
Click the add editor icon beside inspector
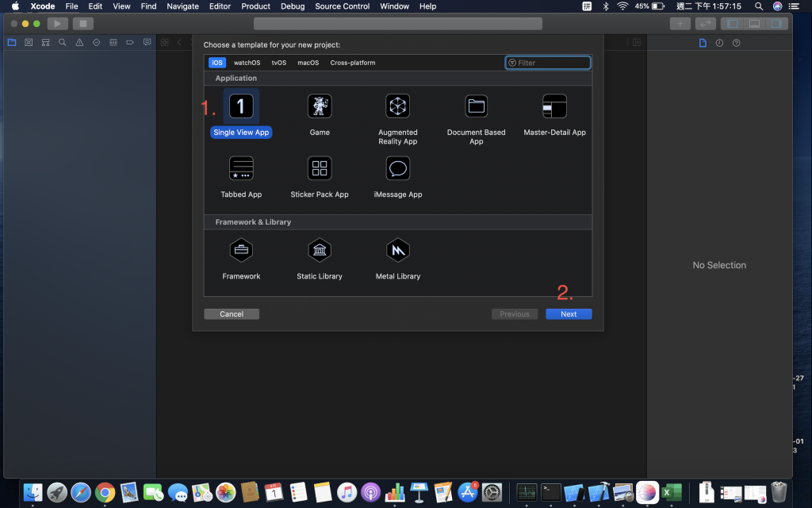point(637,43)
